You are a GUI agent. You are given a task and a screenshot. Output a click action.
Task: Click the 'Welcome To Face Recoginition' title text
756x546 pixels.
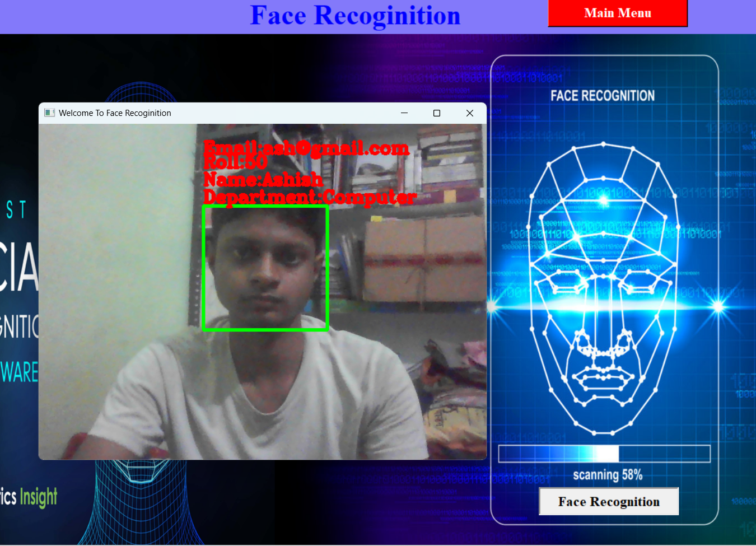(x=115, y=113)
